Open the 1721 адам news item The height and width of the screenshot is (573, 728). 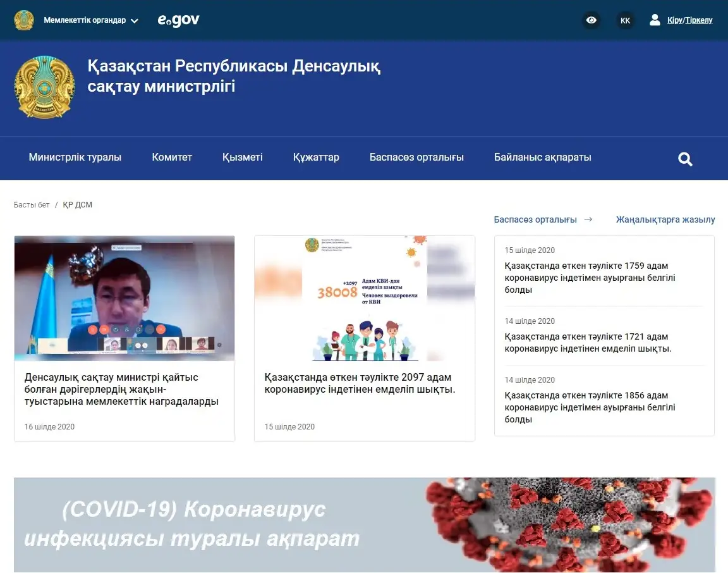click(x=588, y=343)
